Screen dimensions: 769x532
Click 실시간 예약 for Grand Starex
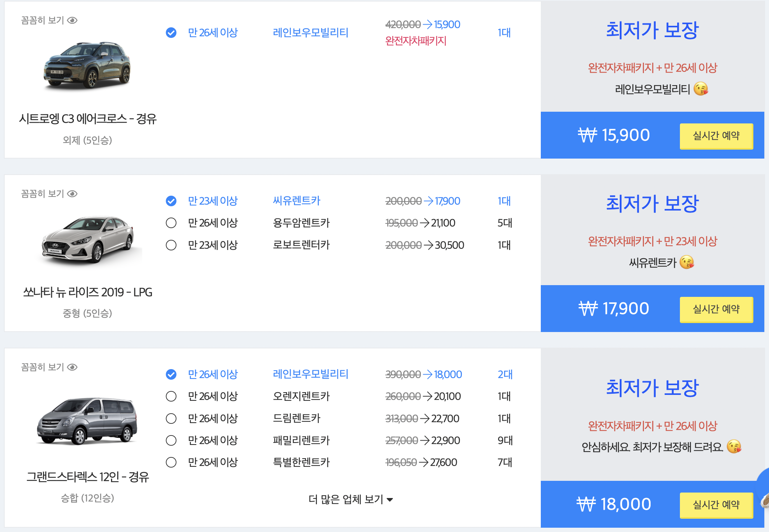pyautogui.click(x=716, y=505)
